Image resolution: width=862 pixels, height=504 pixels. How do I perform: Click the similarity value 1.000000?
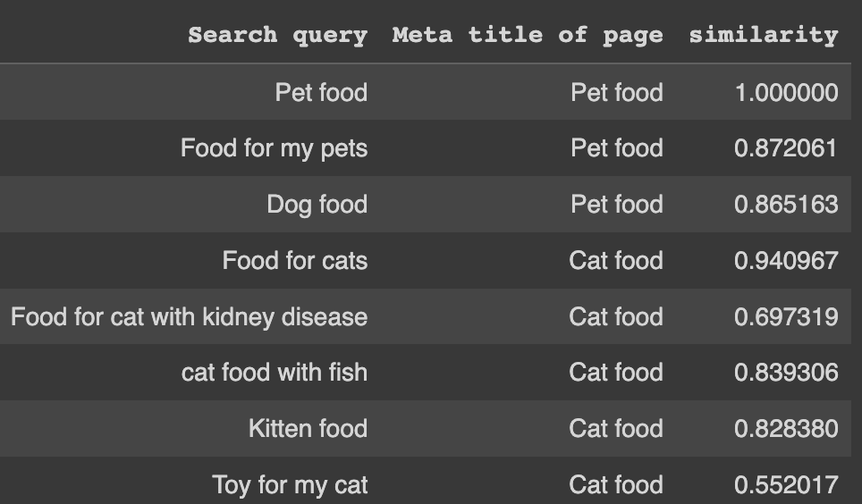[x=787, y=92]
